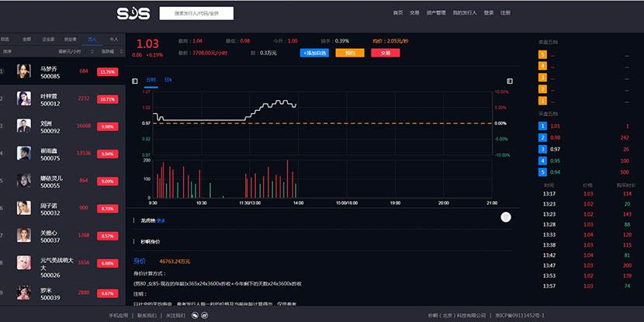Switch to the 日k chart tab

pyautogui.click(x=168, y=80)
